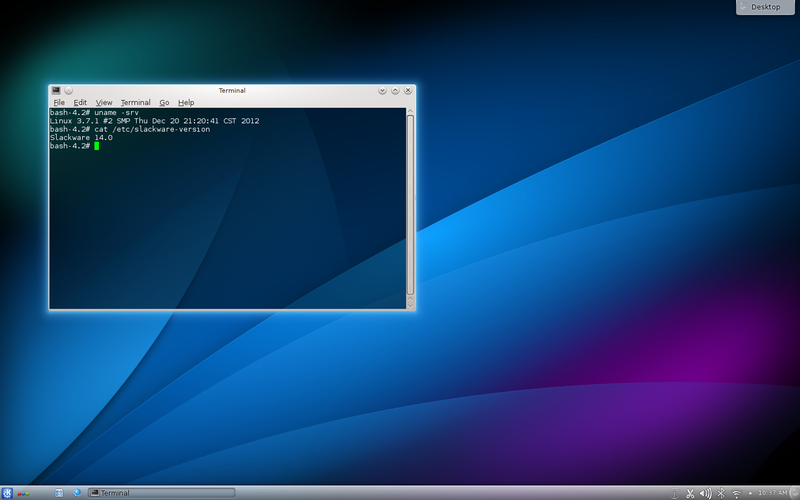
Task: Open the Edit menu in Terminal
Action: coord(80,103)
